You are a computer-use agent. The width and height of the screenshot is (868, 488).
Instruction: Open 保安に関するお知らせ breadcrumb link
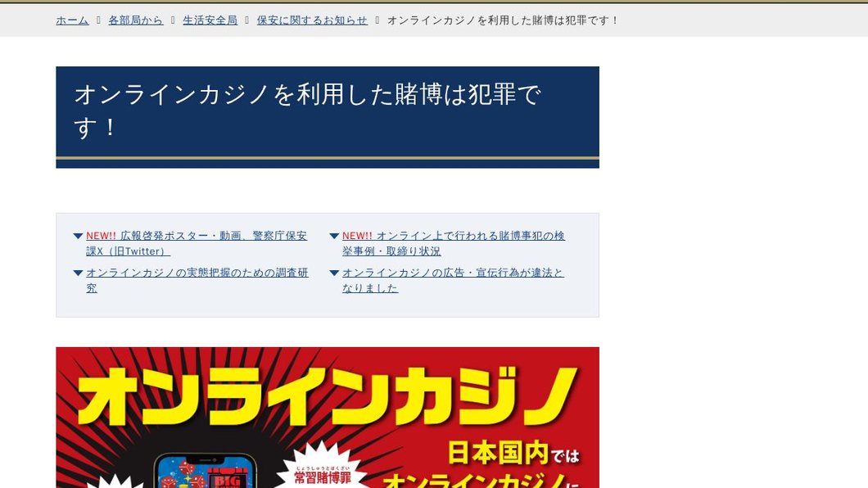click(312, 20)
